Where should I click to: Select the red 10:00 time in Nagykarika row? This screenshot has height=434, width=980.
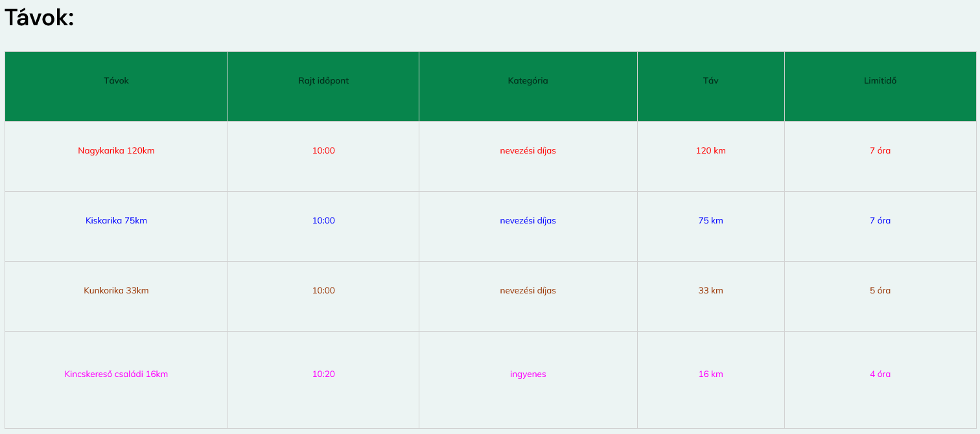click(323, 151)
